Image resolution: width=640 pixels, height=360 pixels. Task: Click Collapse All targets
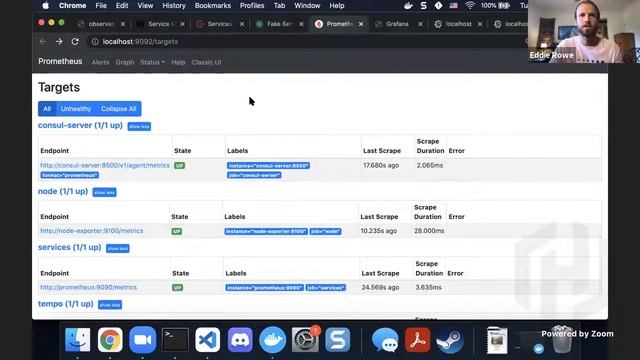[118, 109]
